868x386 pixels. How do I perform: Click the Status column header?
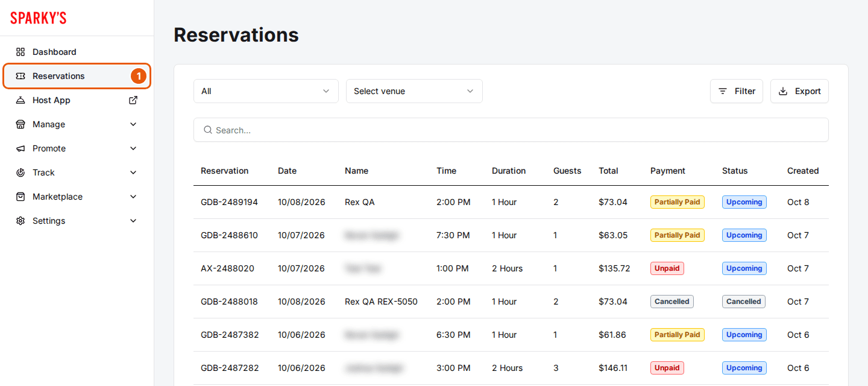coord(735,171)
